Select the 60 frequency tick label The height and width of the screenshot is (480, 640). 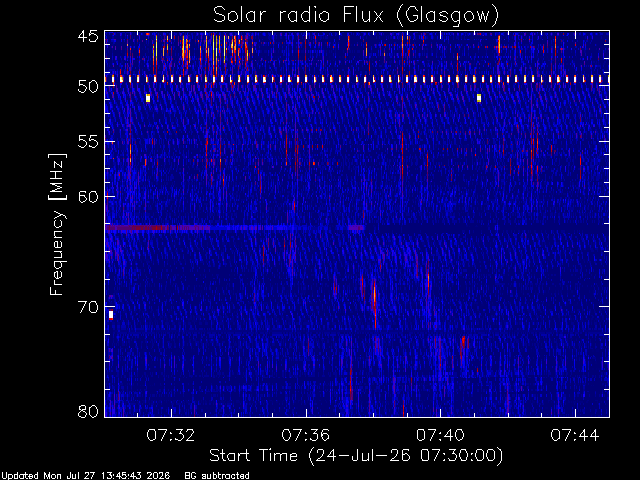pyautogui.click(x=88, y=197)
